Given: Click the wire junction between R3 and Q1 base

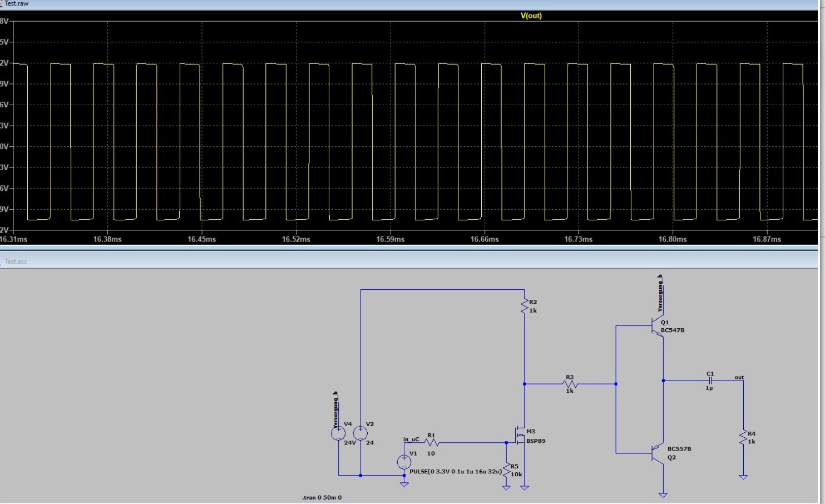Looking at the screenshot, I should point(615,384).
